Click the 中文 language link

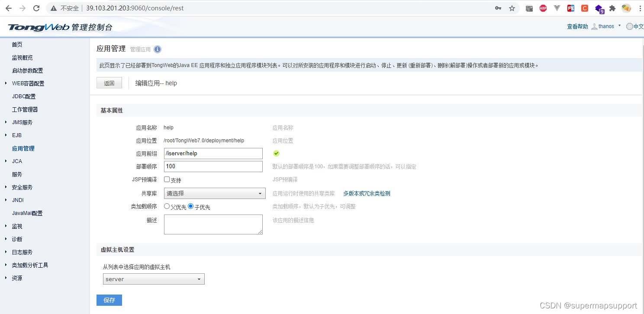(x=638, y=26)
